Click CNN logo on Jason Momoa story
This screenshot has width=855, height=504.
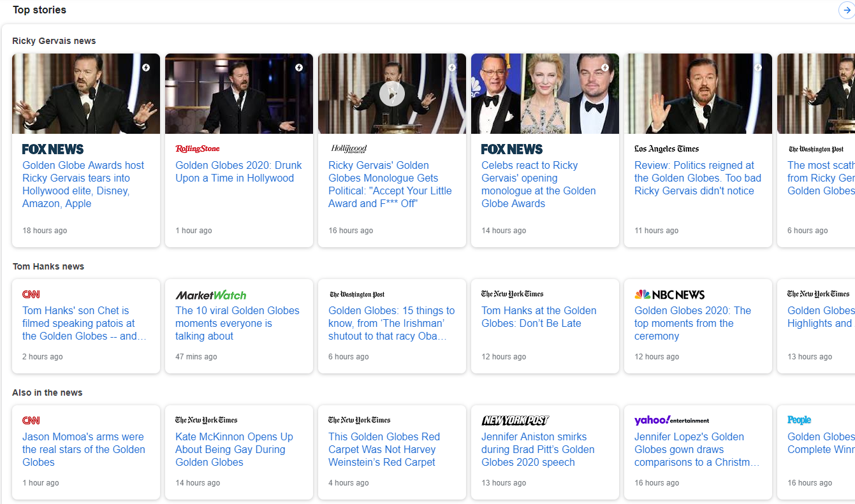point(31,421)
